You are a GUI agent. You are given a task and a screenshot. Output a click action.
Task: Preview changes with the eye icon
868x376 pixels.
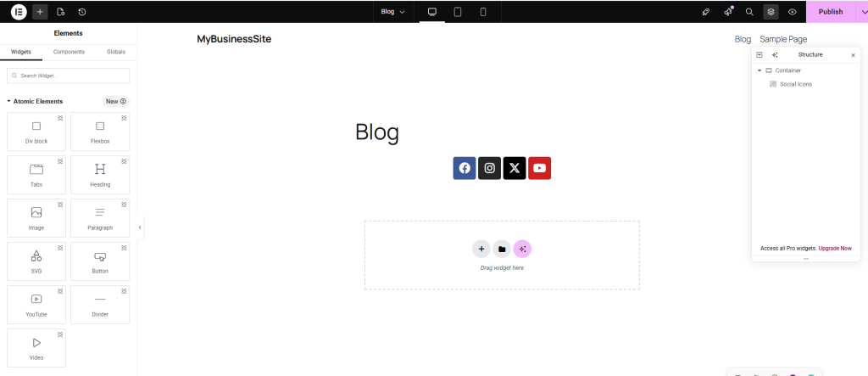(793, 12)
